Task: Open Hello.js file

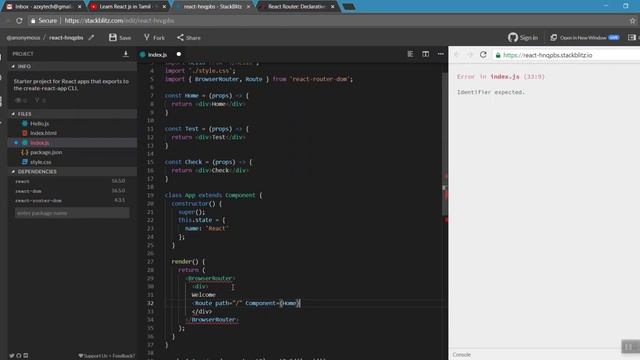Action: tap(39, 123)
